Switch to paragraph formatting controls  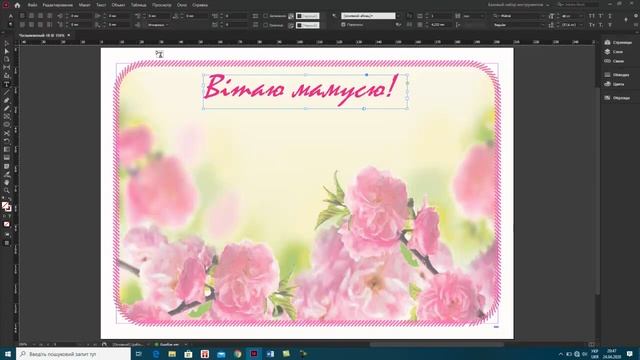tap(11, 25)
